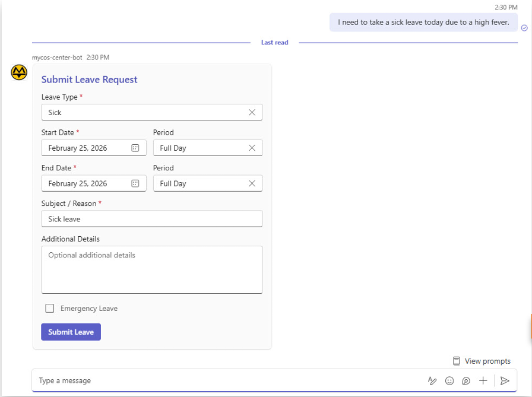Click the Submit Leave Request heading

click(x=89, y=80)
